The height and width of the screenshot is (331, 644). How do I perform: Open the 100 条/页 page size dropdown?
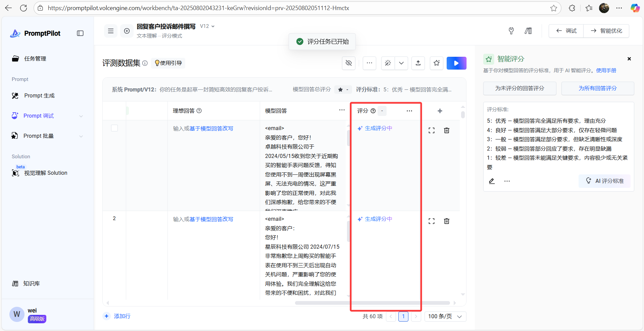(445, 317)
